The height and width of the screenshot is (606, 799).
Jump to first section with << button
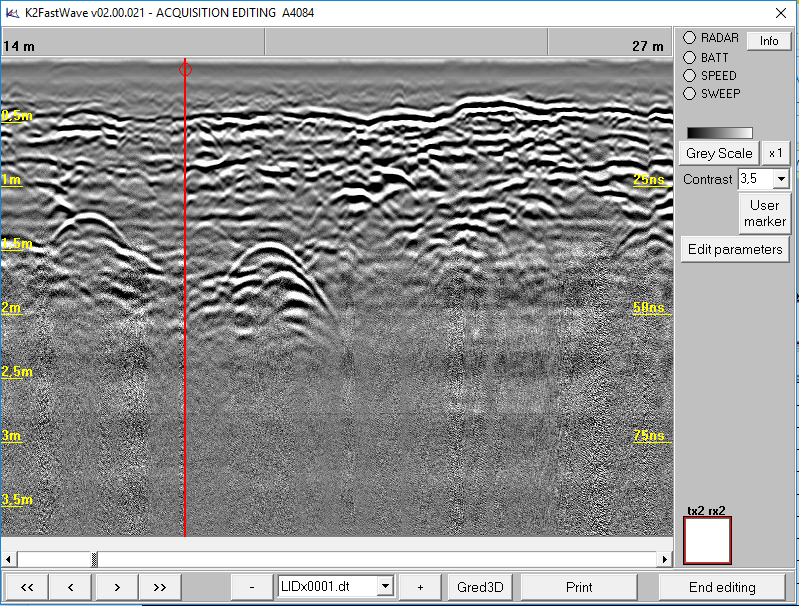click(x=27, y=587)
